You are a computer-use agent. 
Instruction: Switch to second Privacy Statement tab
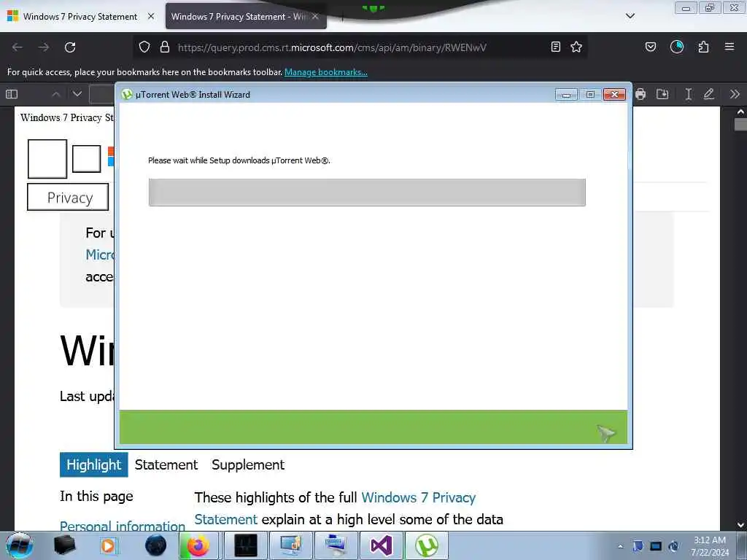239,16
